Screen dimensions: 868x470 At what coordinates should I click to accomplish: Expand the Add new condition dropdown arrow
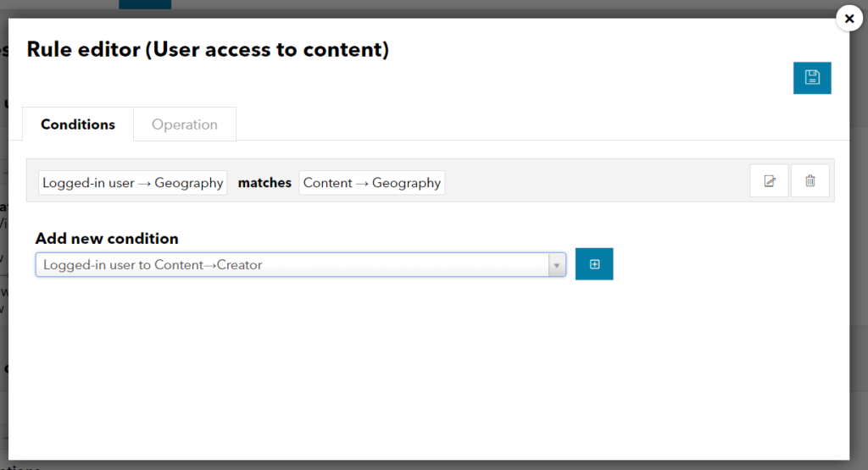click(x=557, y=265)
